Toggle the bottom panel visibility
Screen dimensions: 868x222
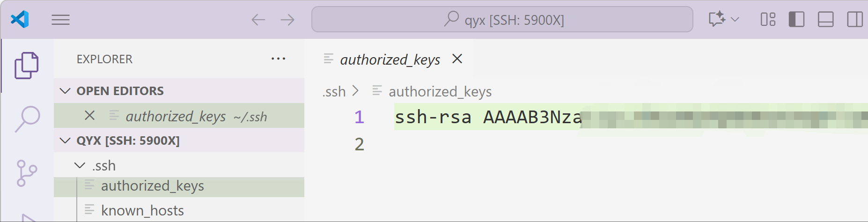pyautogui.click(x=825, y=19)
